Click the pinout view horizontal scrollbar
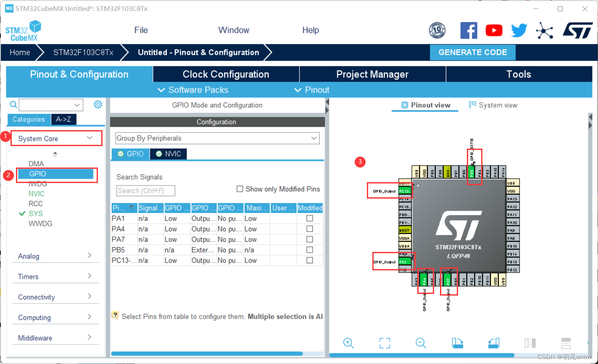The width and height of the screenshot is (598, 364). [x=421, y=355]
